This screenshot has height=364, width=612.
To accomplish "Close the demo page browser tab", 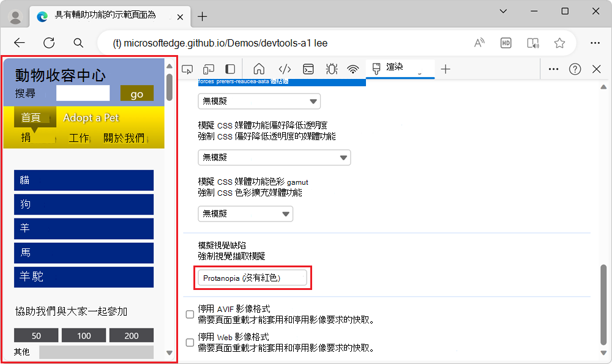I will [180, 17].
